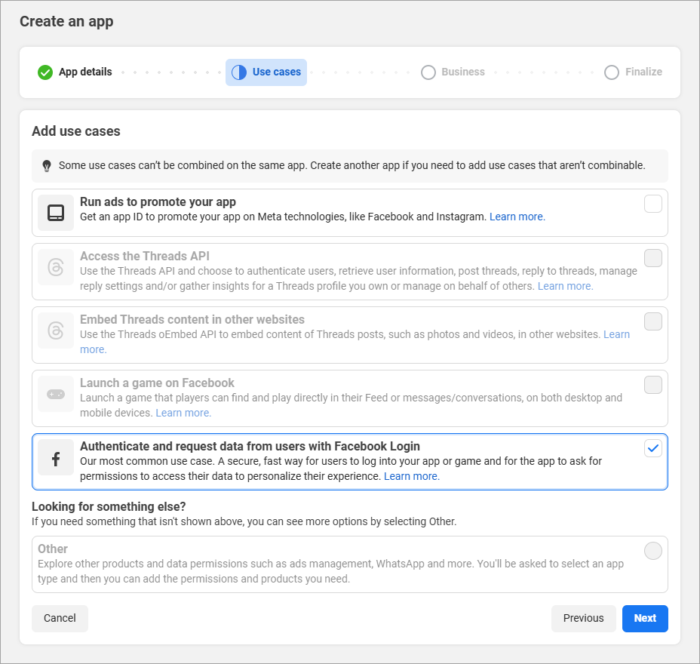This screenshot has width=700, height=664.
Task: Jump to the Business step
Action: pyautogui.click(x=453, y=72)
